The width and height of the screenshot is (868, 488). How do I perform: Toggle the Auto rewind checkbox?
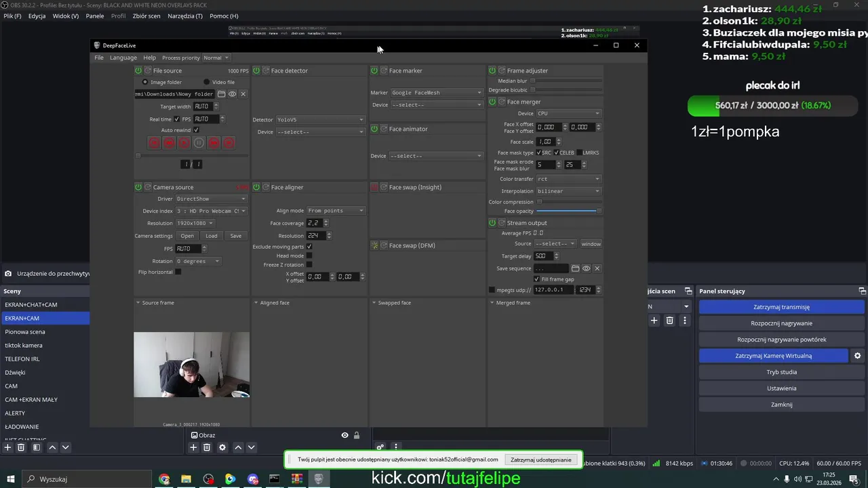[196, 130]
